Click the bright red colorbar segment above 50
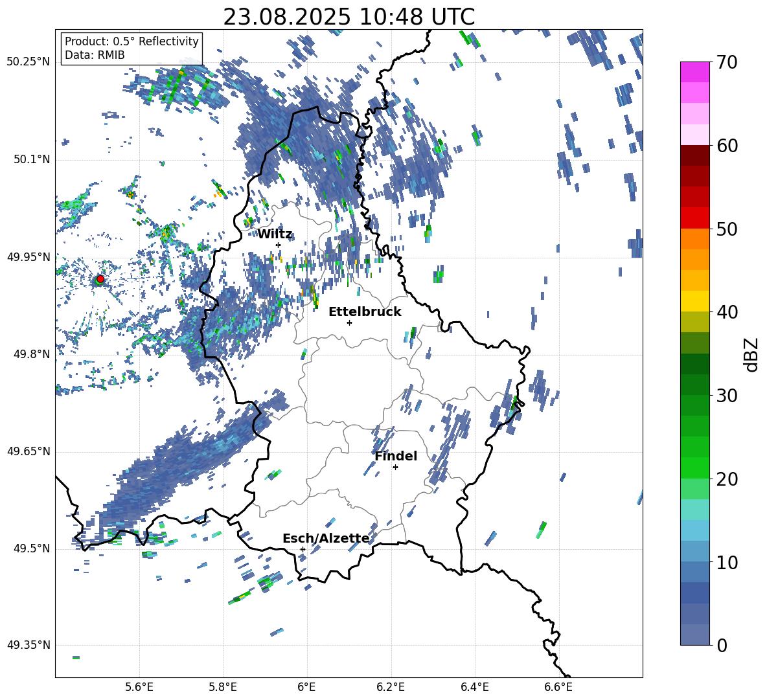This screenshot has height=700, width=767. pyautogui.click(x=695, y=218)
